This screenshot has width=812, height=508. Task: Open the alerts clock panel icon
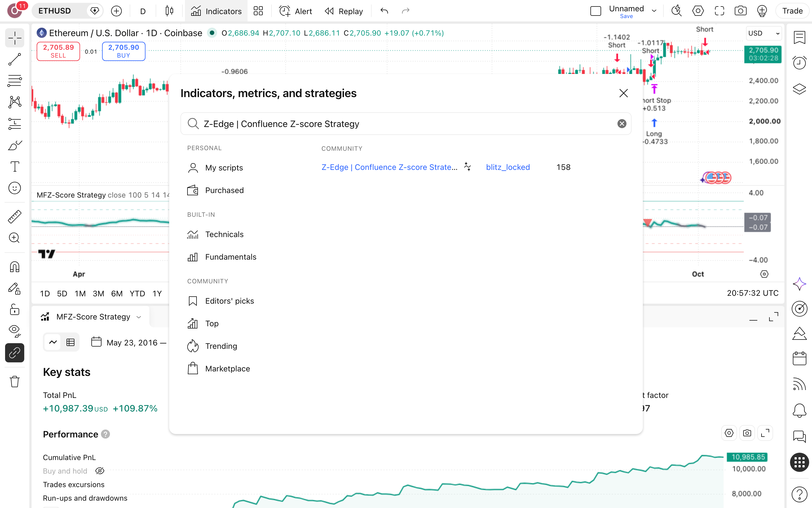point(800,62)
